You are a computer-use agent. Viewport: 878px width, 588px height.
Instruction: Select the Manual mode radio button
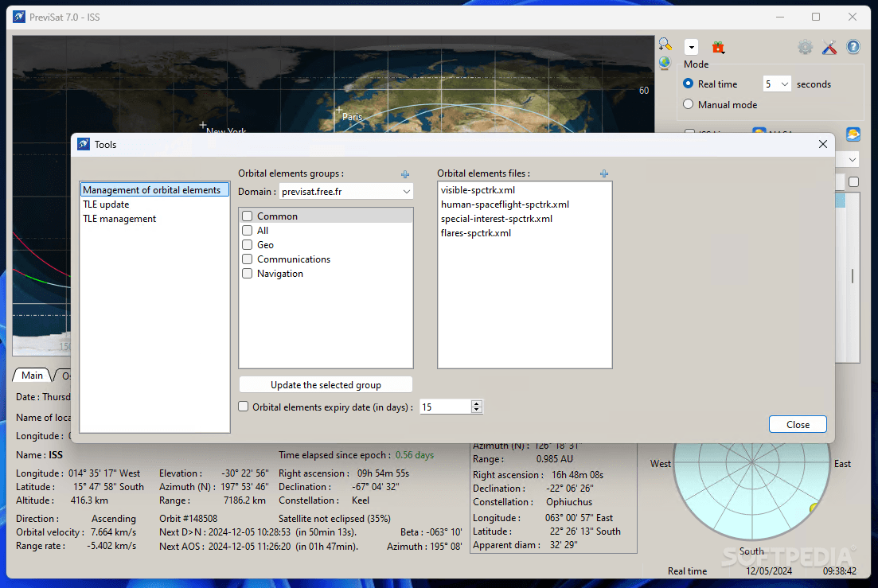(689, 104)
